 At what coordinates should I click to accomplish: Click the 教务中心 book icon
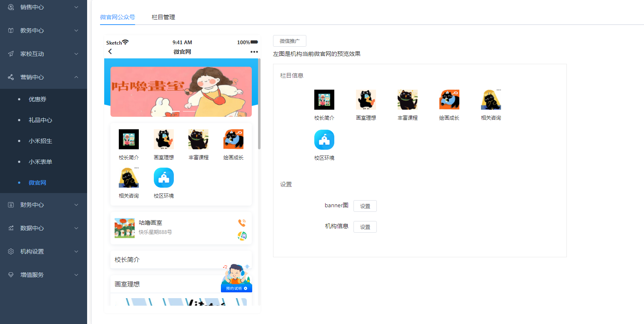click(x=11, y=30)
